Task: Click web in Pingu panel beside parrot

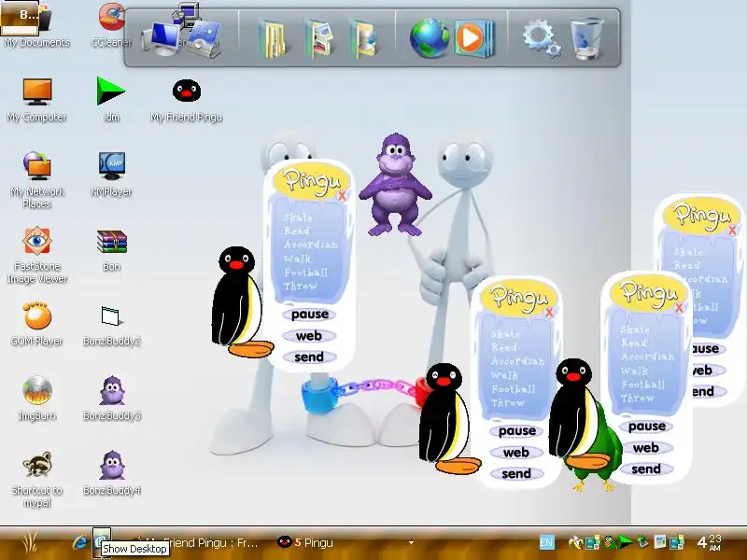Action: tap(646, 448)
